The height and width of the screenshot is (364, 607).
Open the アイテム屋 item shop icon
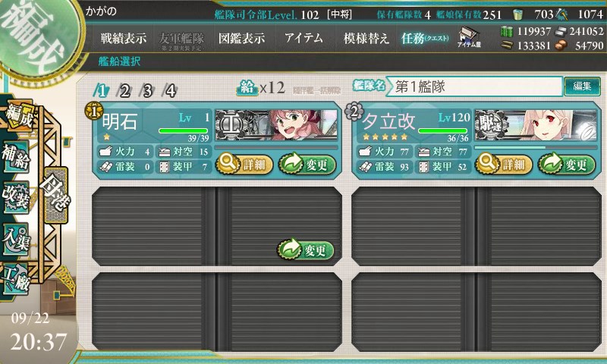[x=469, y=37]
